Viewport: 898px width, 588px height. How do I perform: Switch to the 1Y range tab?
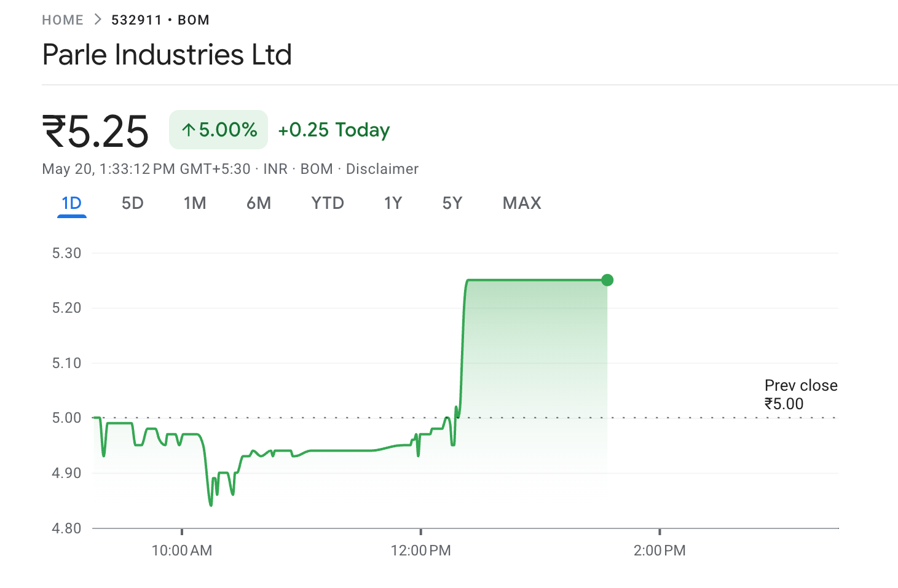pyautogui.click(x=393, y=203)
